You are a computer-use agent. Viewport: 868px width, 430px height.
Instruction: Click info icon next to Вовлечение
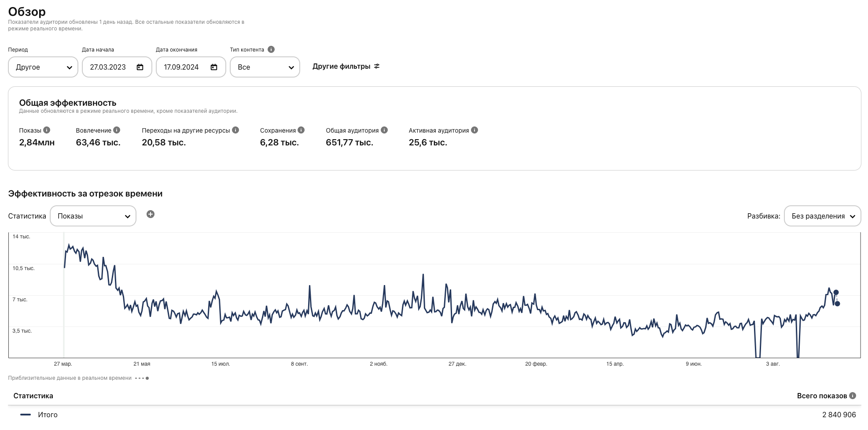(117, 130)
